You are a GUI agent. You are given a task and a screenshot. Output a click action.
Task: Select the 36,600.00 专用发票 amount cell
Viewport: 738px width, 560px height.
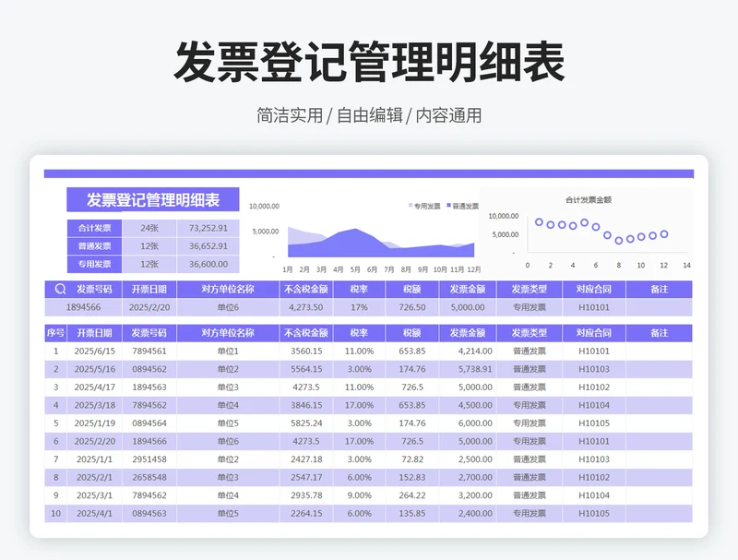click(208, 264)
